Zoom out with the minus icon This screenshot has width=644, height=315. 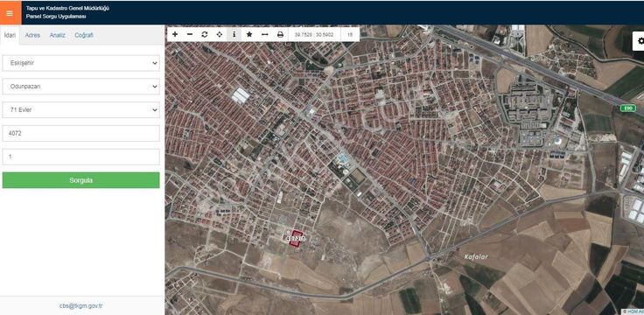[190, 34]
